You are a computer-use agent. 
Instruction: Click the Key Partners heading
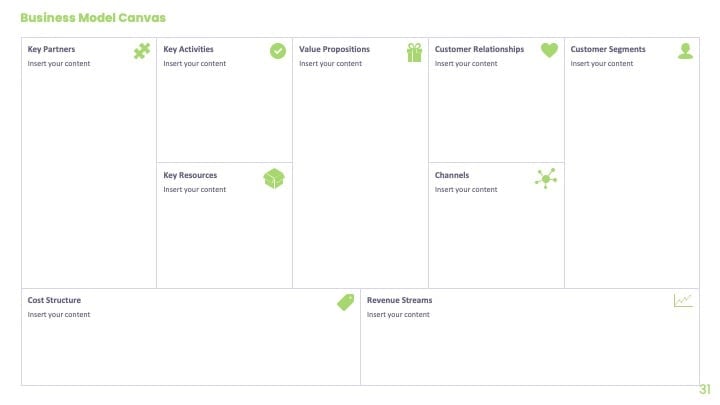51,49
